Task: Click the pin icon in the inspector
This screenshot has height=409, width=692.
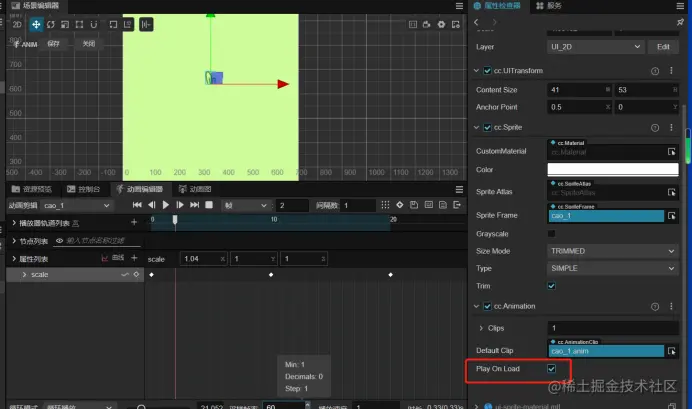Action: coord(680,22)
